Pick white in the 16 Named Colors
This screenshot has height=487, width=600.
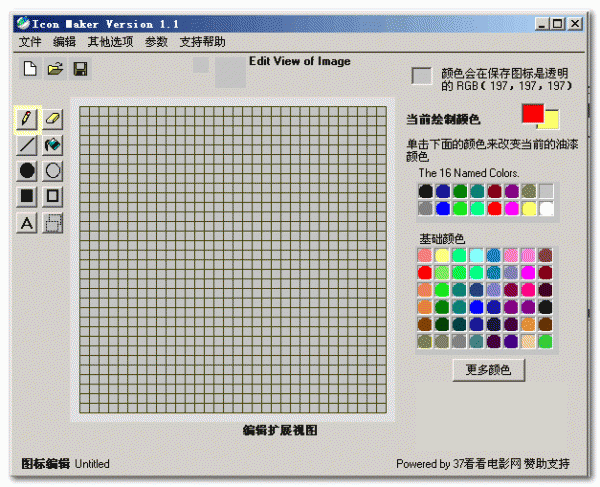(546, 208)
